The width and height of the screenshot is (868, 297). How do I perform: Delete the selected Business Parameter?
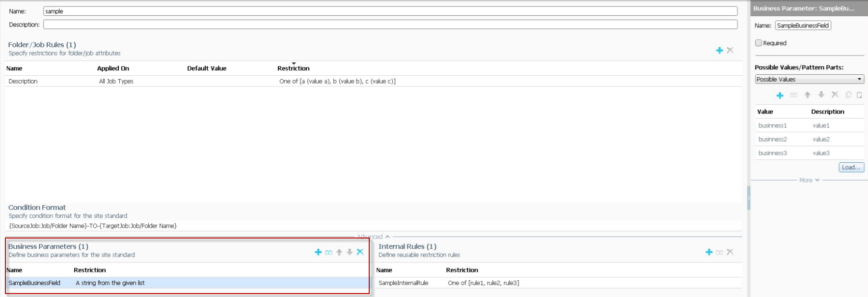point(360,252)
